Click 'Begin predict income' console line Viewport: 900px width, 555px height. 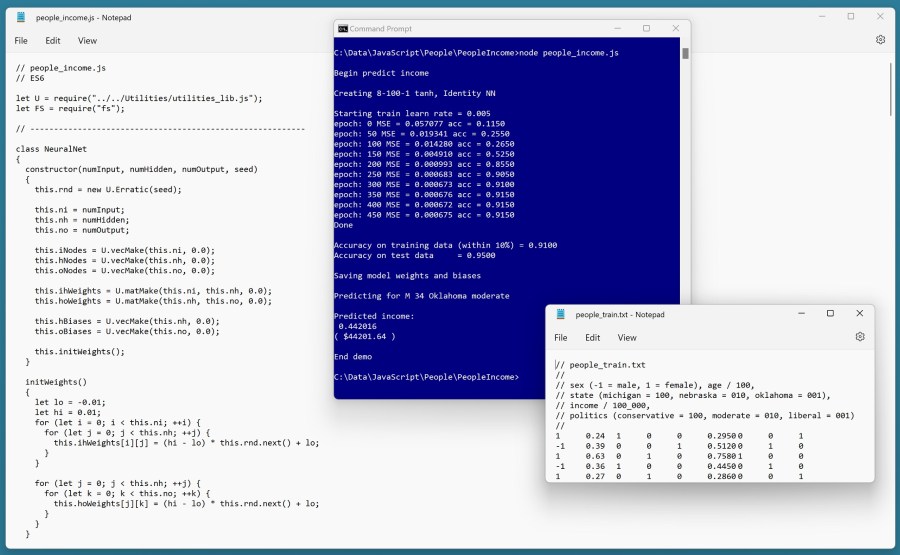pos(381,73)
